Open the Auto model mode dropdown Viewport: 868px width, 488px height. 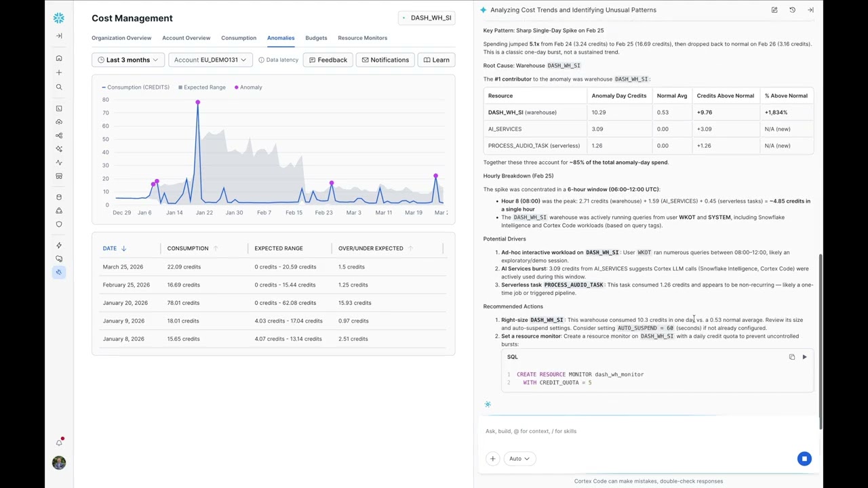pyautogui.click(x=519, y=459)
